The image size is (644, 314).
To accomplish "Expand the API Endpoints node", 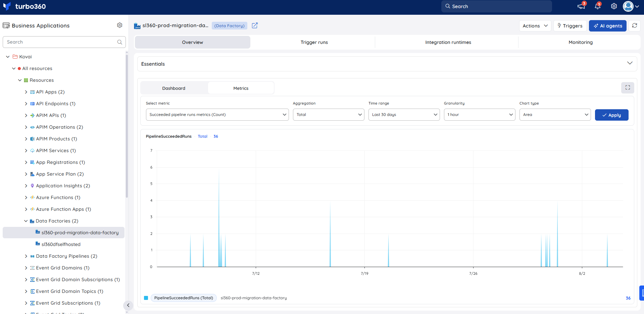I will click(26, 104).
